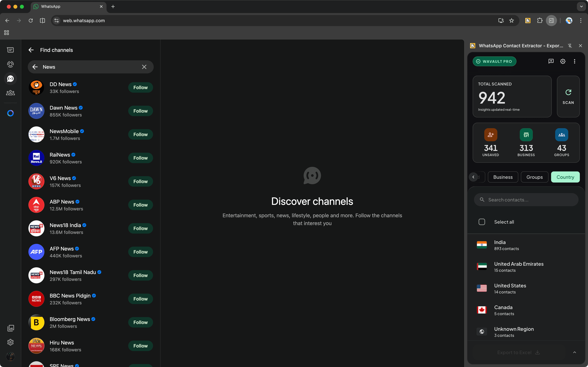Open Meta AI from the sidebar icon
Viewport: 588px width, 367px height.
click(x=10, y=113)
